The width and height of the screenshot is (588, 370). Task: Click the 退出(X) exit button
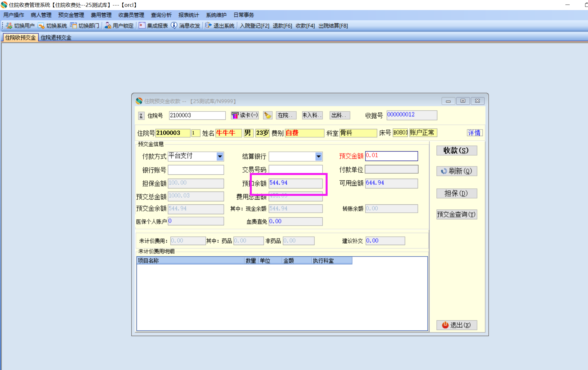pyautogui.click(x=456, y=325)
